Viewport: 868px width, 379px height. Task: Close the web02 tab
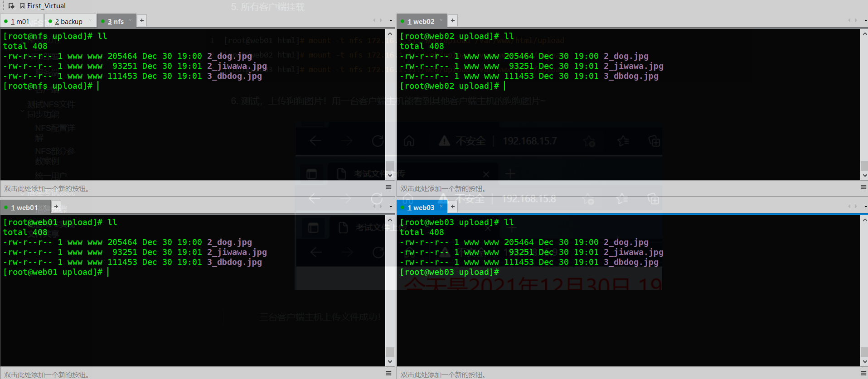coord(441,20)
